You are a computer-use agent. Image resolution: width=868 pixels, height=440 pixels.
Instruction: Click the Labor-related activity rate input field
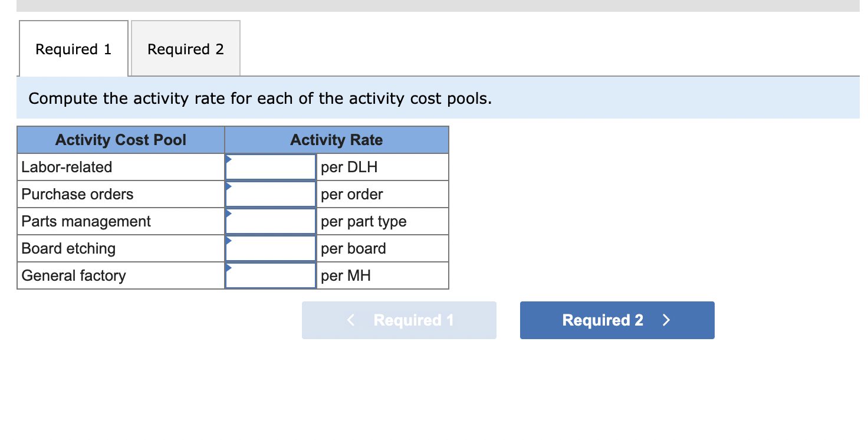[270, 167]
